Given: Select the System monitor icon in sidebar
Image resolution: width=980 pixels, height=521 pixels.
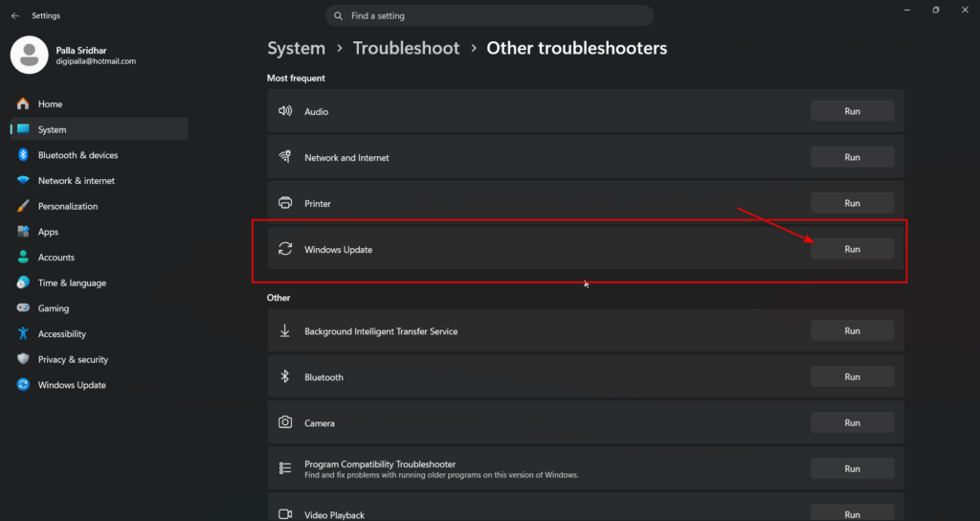Looking at the screenshot, I should [23, 129].
